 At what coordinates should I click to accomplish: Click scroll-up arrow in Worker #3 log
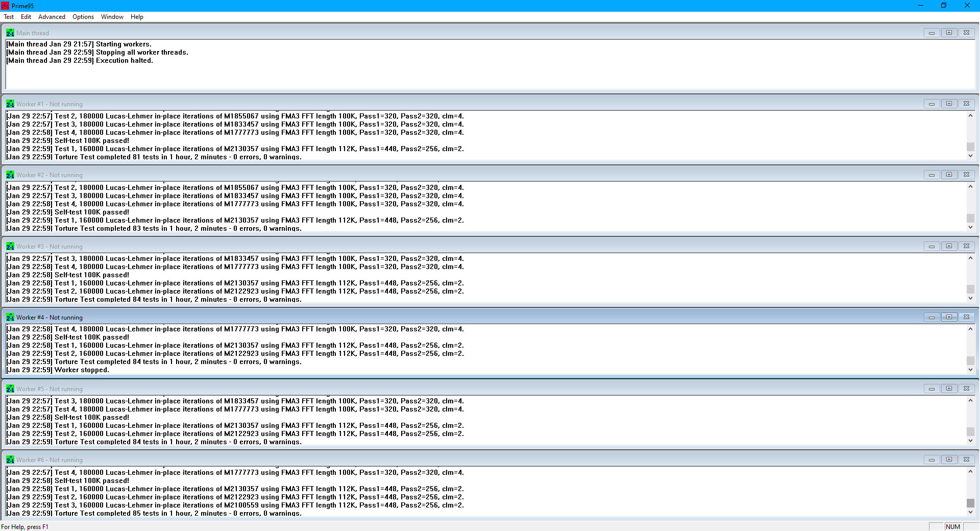pos(970,258)
